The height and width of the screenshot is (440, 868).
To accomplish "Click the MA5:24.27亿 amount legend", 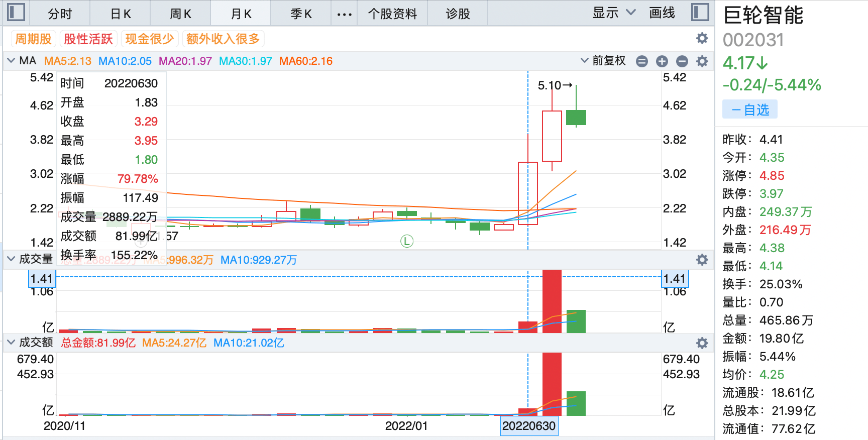I will tap(174, 343).
